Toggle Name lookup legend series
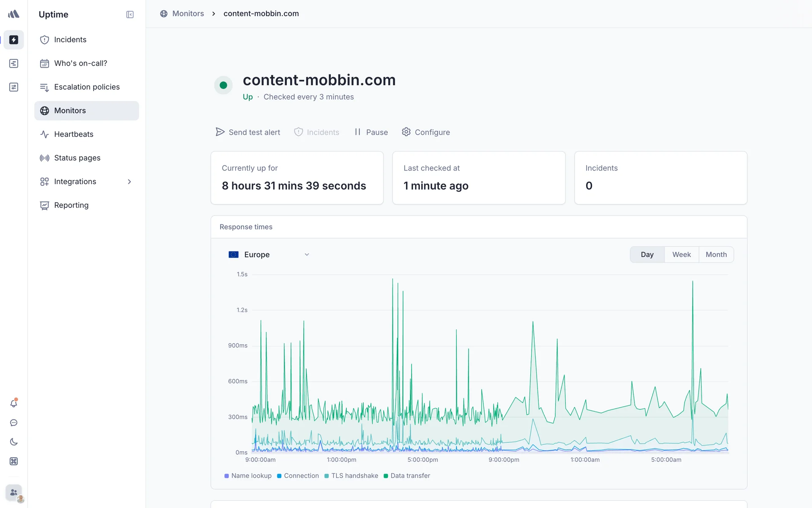Viewport: 812px width, 508px height. 248,476
